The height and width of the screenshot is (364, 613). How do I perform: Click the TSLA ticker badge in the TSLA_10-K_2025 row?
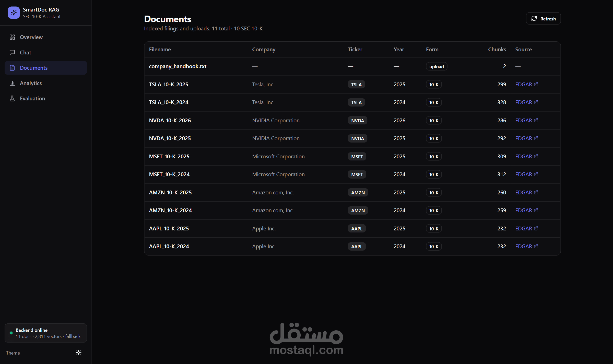(x=356, y=85)
